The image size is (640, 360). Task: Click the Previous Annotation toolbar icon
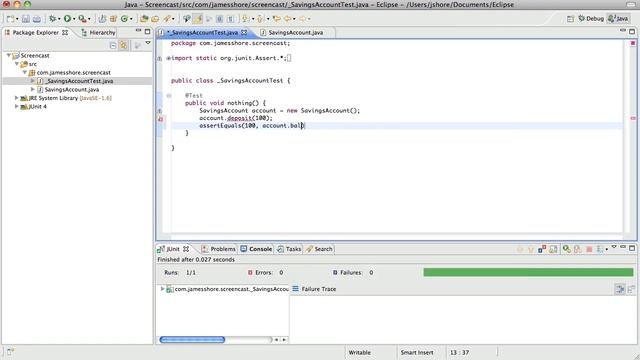[x=260, y=19]
